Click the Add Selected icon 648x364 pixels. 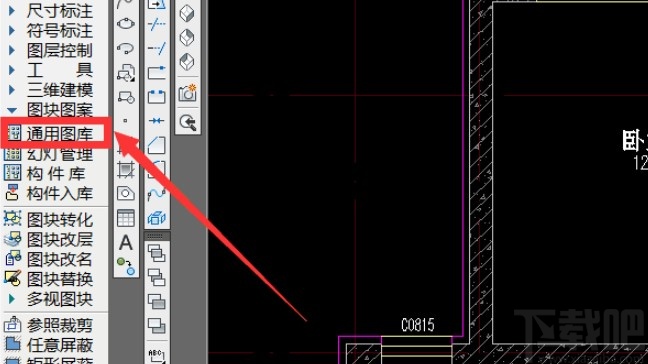pyautogui.click(x=126, y=266)
